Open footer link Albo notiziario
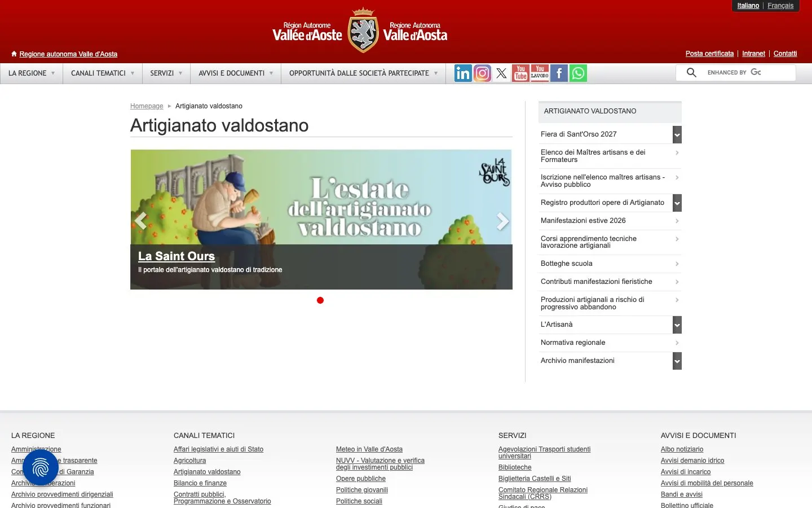The image size is (812, 508). (x=682, y=449)
